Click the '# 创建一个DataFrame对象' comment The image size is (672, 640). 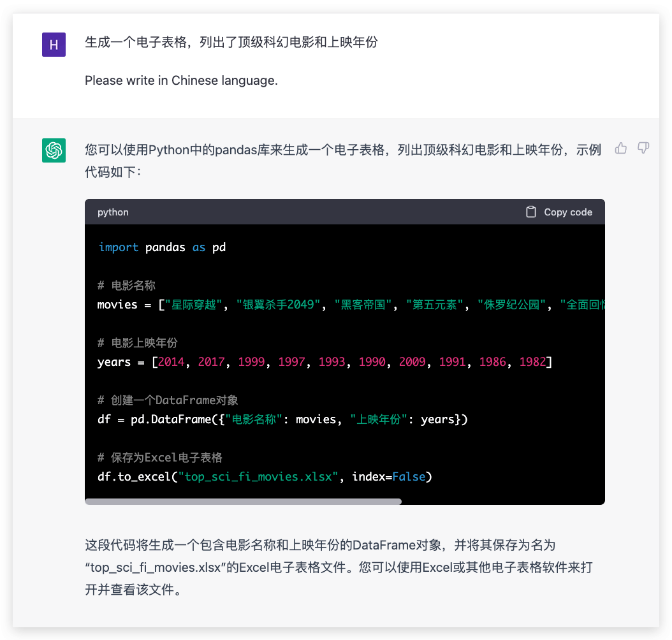(168, 400)
